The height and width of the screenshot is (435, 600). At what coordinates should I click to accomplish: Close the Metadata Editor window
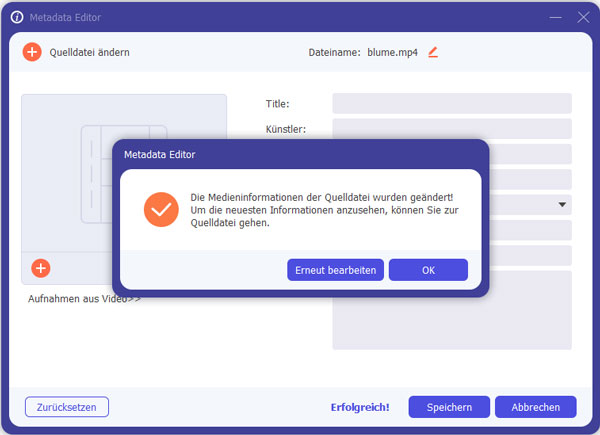(583, 17)
